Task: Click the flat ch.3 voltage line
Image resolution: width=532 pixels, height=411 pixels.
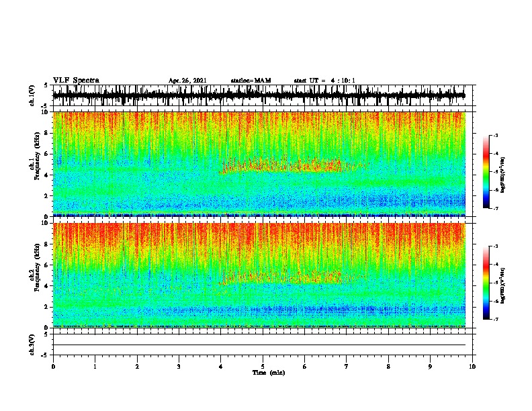Action: (x=259, y=345)
